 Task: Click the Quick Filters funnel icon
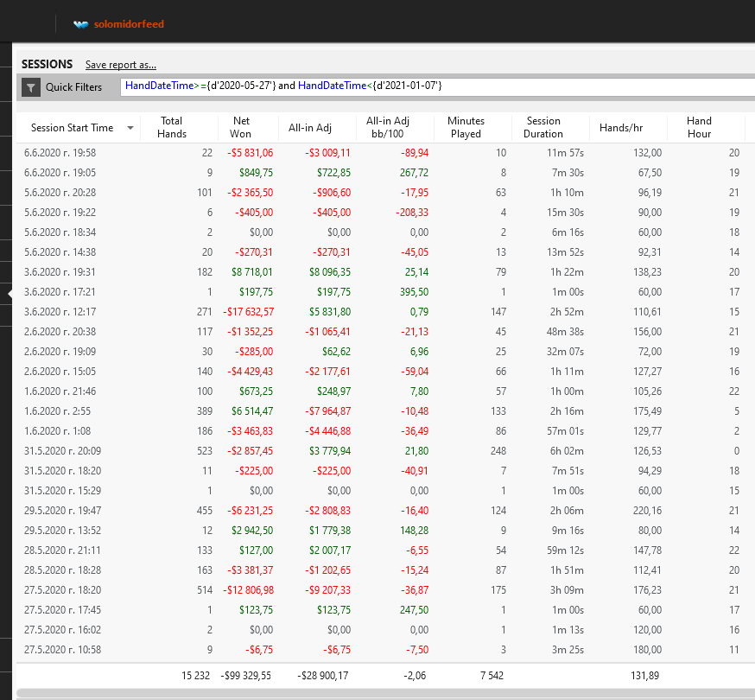click(x=31, y=87)
